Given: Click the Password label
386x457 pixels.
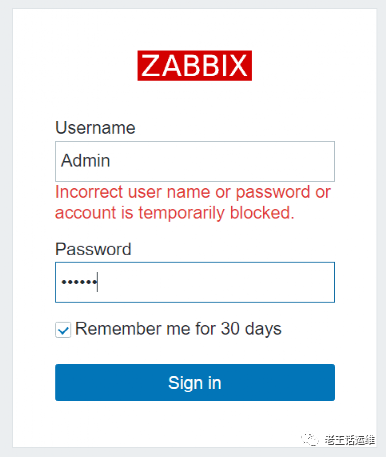Looking at the screenshot, I should pos(93,249).
